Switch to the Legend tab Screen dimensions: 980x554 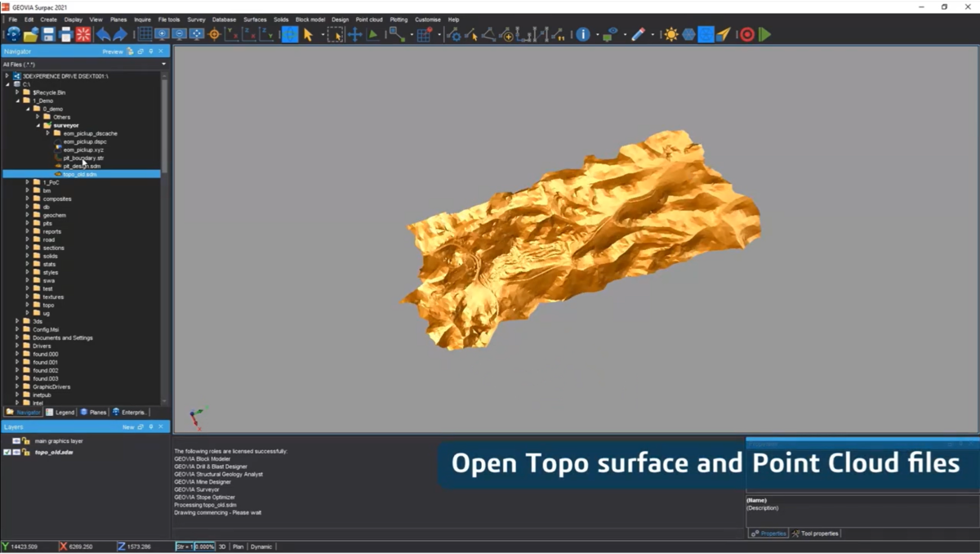60,413
